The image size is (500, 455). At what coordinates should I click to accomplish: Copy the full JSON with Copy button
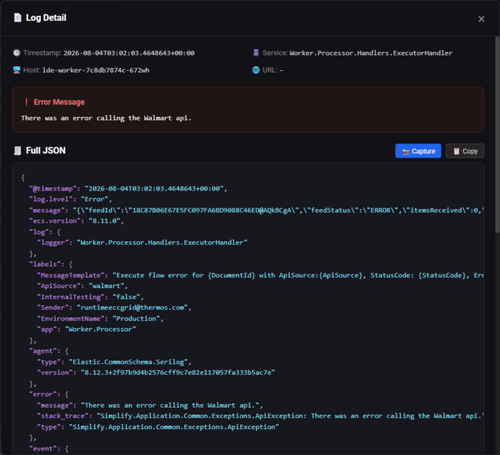tap(465, 151)
